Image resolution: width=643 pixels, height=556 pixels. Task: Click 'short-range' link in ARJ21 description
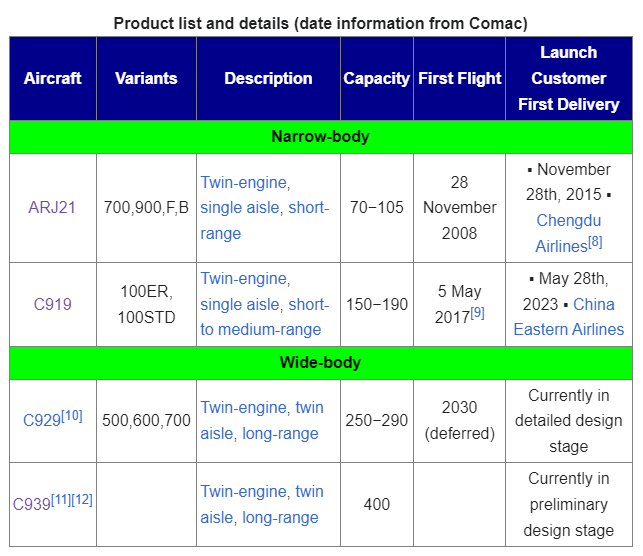point(264,220)
